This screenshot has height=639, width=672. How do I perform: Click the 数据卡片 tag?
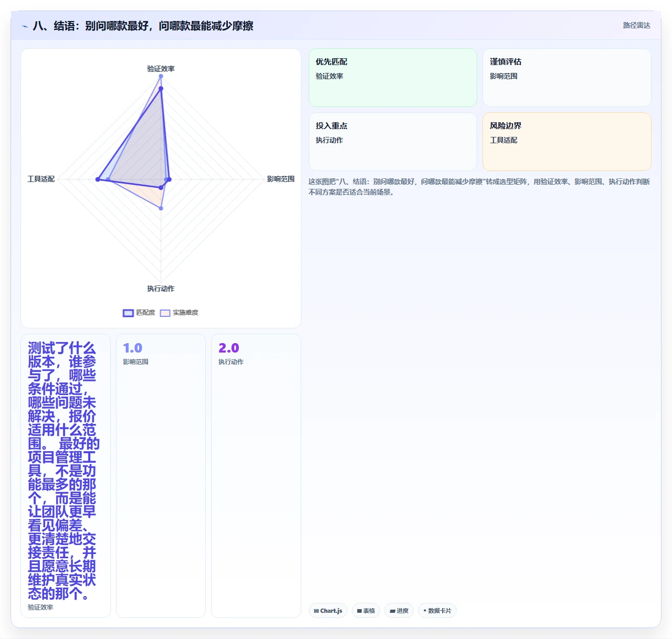[x=437, y=611]
